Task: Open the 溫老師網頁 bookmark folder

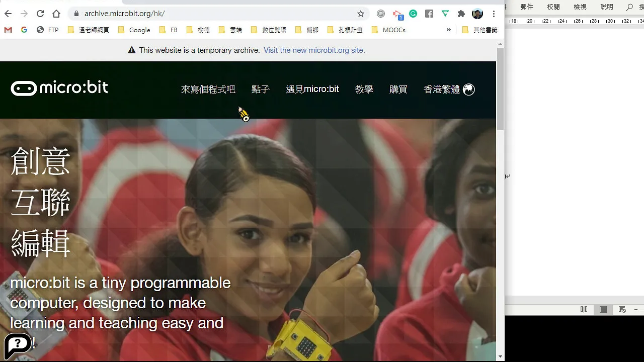Action: coord(88,30)
